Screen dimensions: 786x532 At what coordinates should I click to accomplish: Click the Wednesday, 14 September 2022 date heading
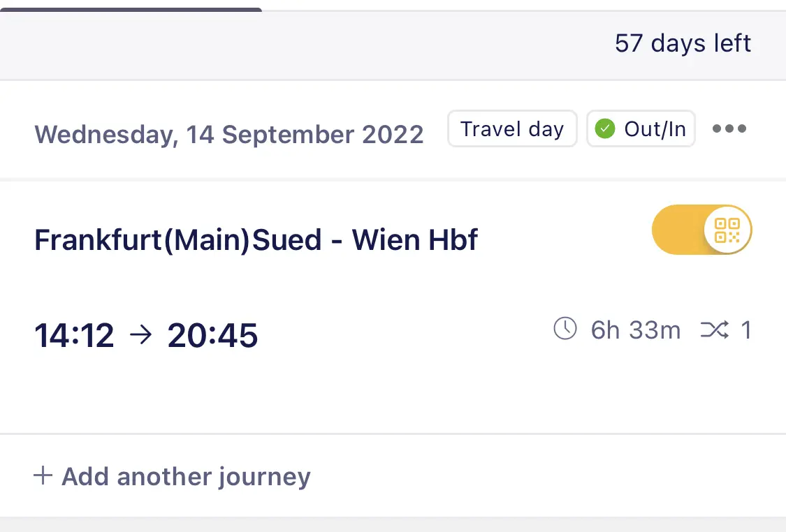click(229, 134)
